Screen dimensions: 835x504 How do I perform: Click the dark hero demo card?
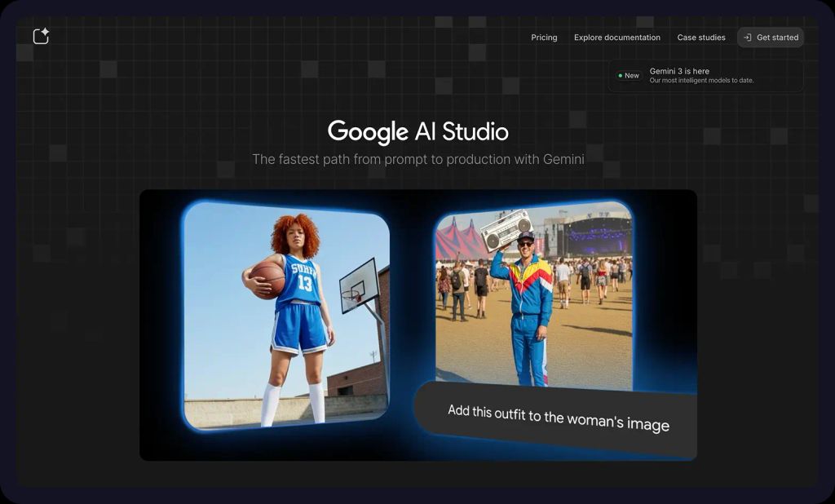(x=417, y=326)
